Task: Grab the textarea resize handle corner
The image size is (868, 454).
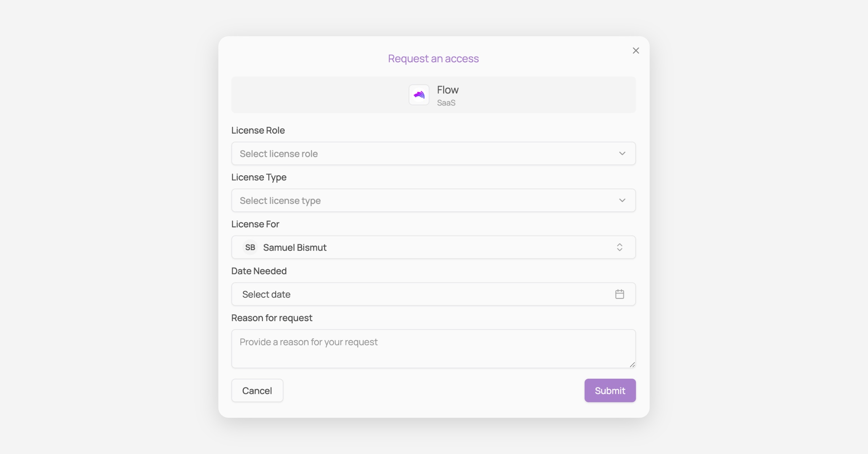Action: 632,365
